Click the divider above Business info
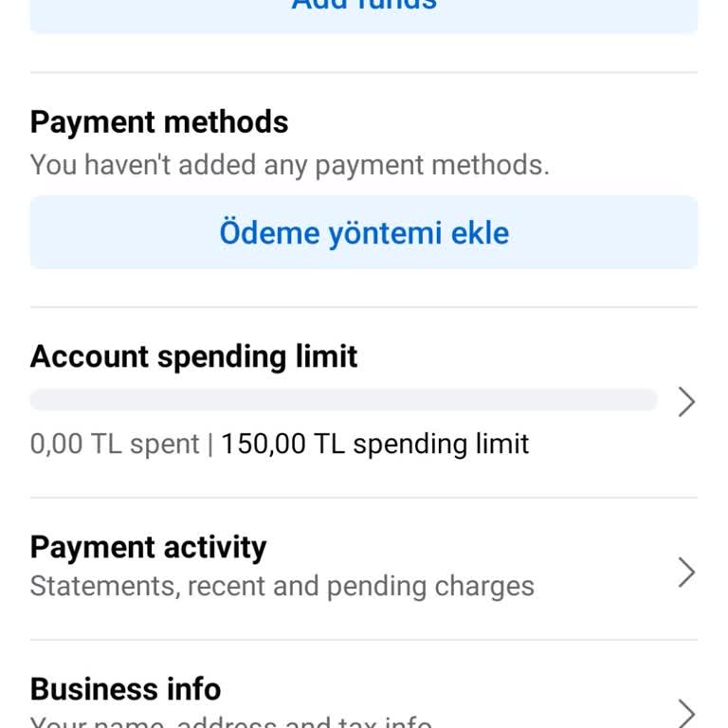The image size is (728, 728). (x=364, y=640)
